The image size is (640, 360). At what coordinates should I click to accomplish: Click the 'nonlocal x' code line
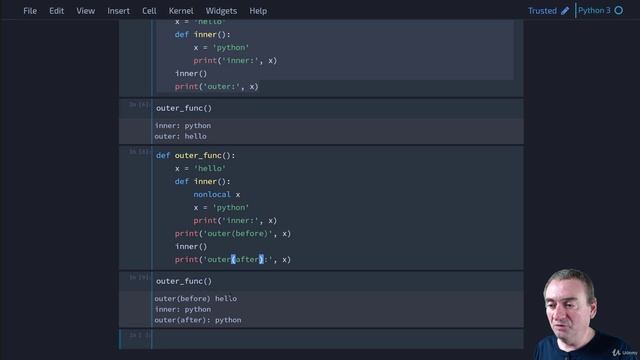[x=217, y=195]
